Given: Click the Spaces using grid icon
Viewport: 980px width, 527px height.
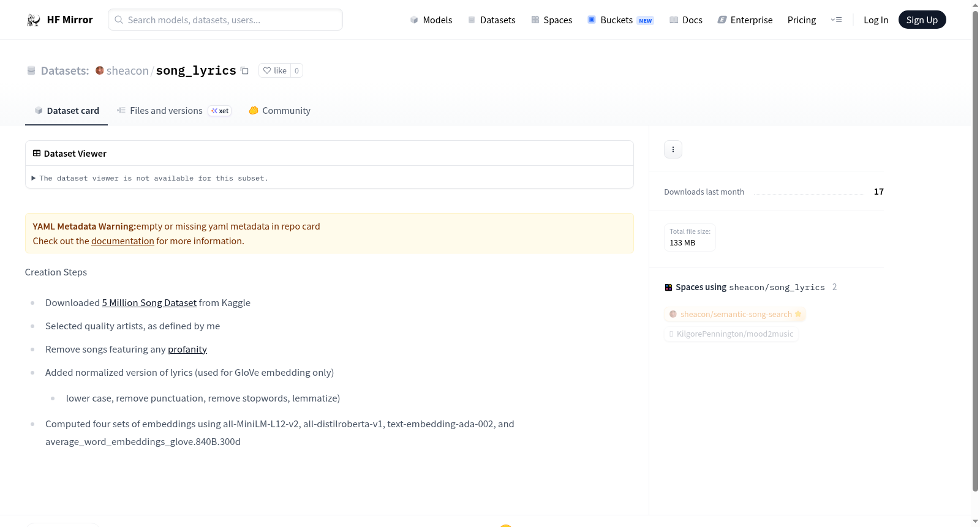Looking at the screenshot, I should [x=668, y=287].
